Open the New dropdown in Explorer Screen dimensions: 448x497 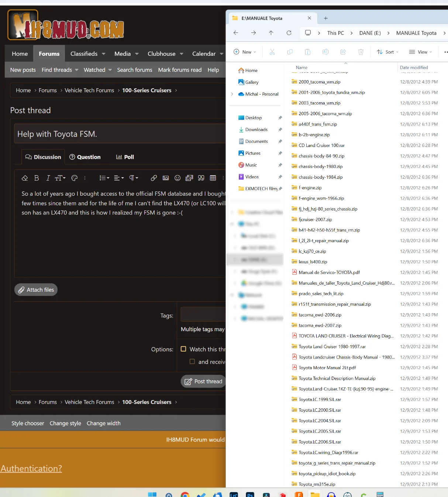[x=245, y=52]
